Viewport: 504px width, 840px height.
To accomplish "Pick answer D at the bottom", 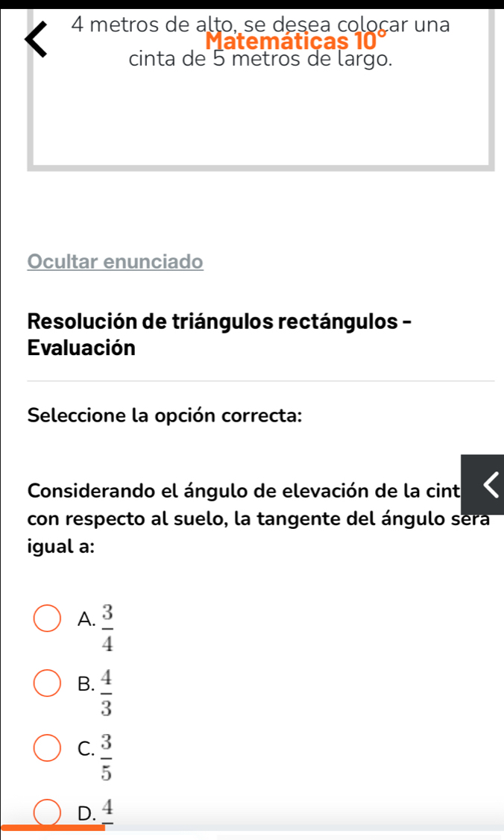I will pos(47,813).
